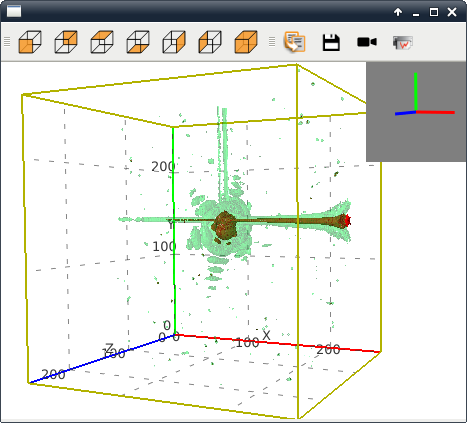Viewport: 467px width, 423px height.
Task: Copy the scene snapshot to clipboard
Action: 295,42
